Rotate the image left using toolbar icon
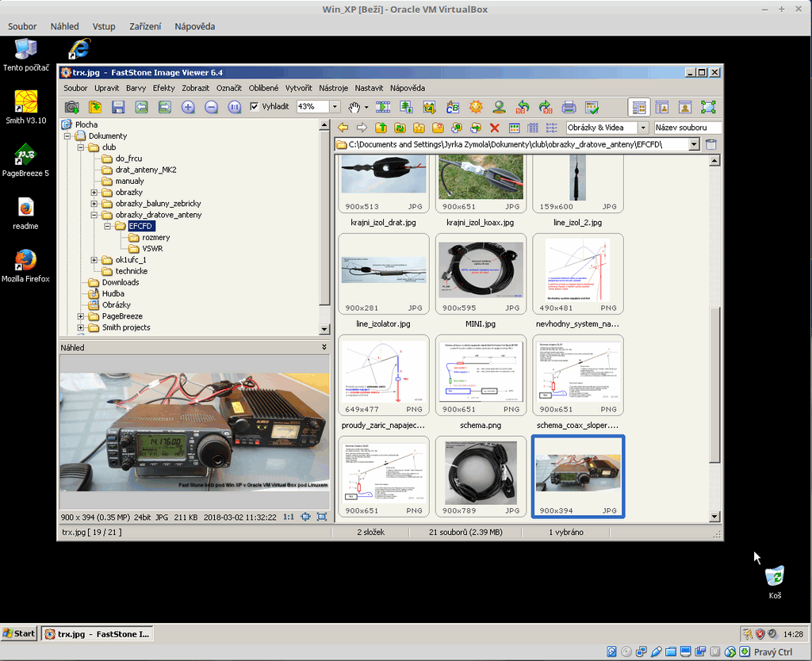 coord(523,107)
